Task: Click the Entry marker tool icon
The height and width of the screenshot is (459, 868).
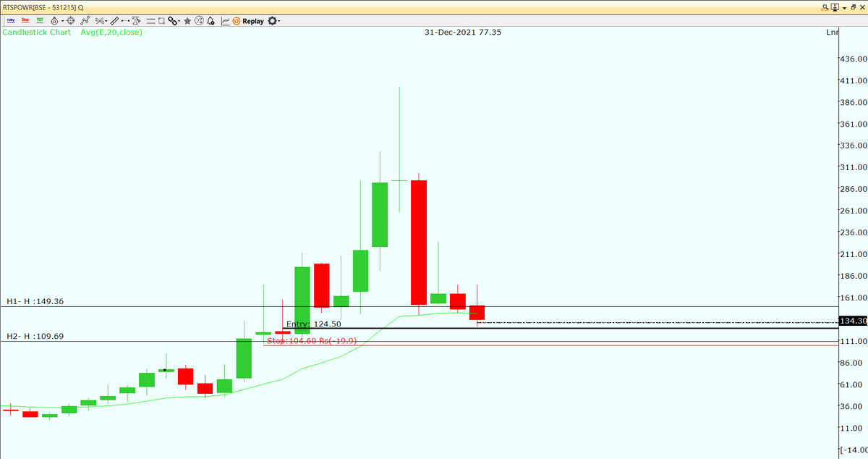Action: pos(11,21)
